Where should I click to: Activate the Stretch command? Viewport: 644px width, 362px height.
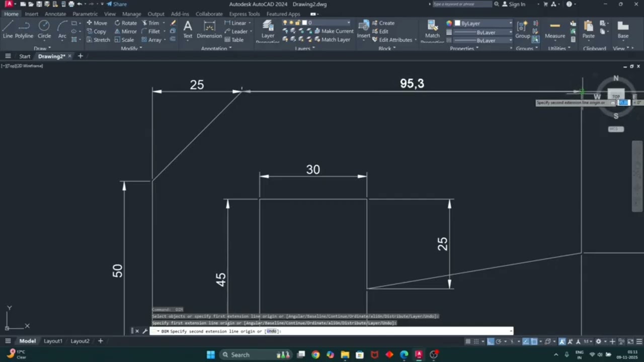(x=98, y=40)
